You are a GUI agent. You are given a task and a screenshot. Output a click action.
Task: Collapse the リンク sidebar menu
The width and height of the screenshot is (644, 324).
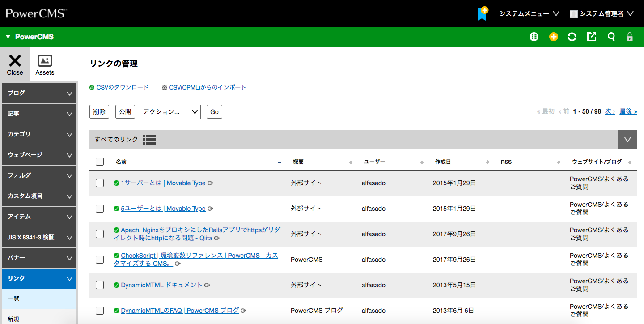[x=39, y=278]
